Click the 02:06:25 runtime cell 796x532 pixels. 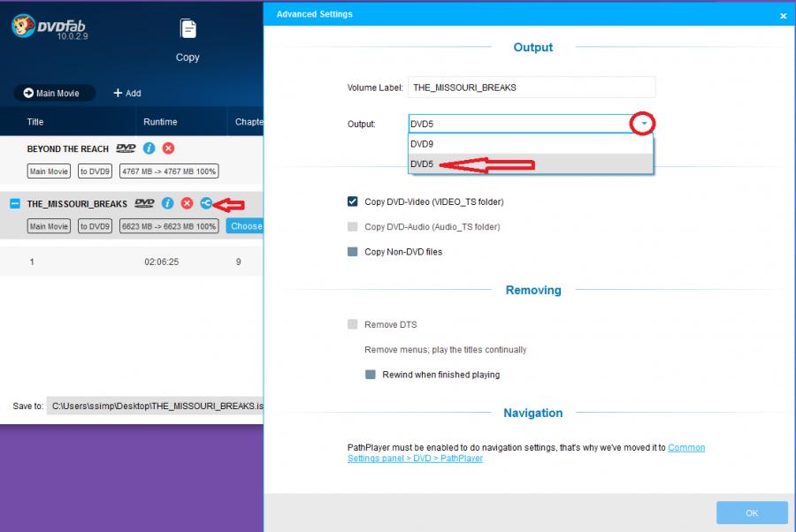162,262
